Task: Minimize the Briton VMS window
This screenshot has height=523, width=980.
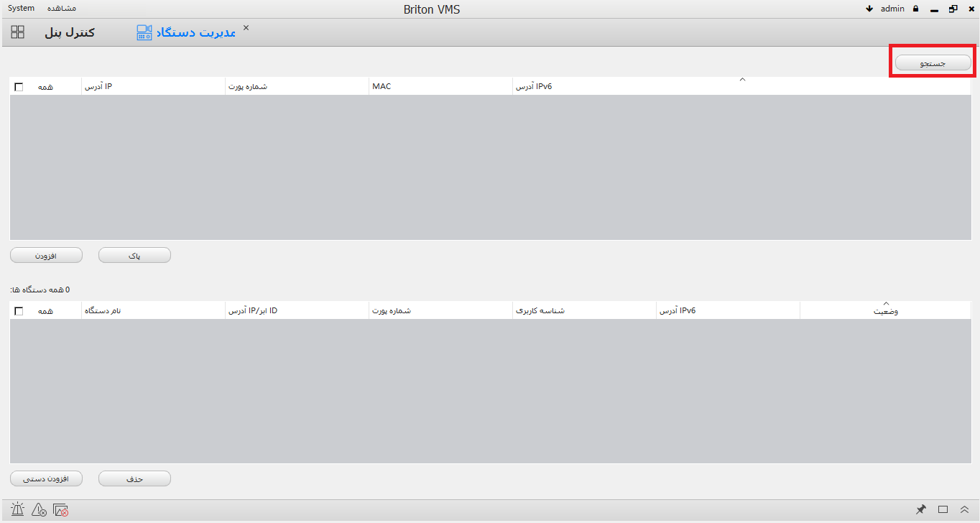Action: (x=934, y=9)
